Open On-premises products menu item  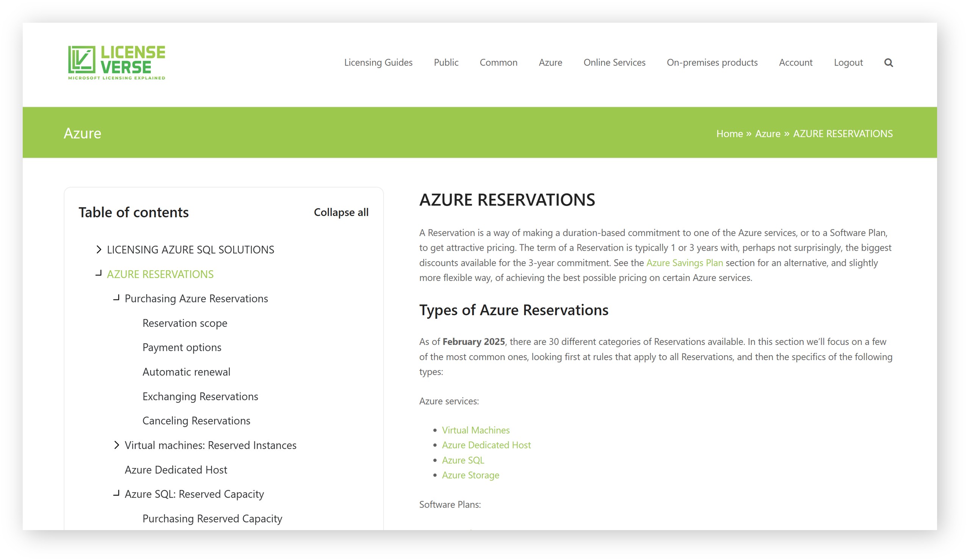712,62
